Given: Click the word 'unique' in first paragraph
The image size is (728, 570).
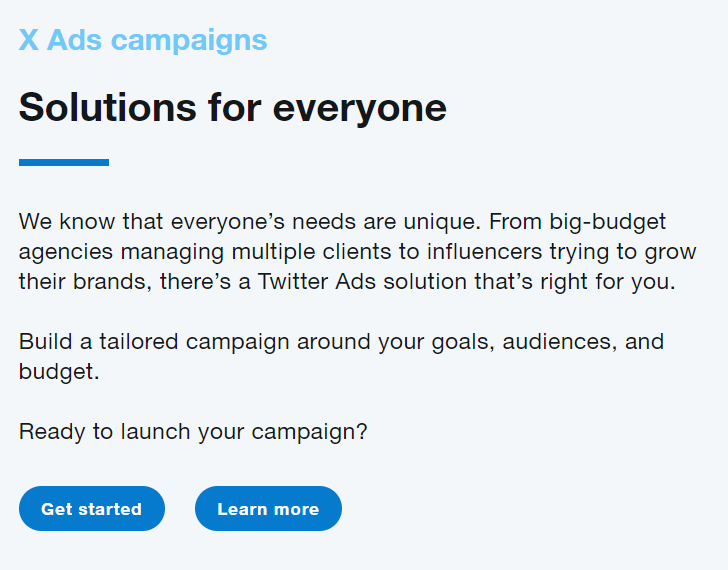Looking at the screenshot, I should 442,222.
